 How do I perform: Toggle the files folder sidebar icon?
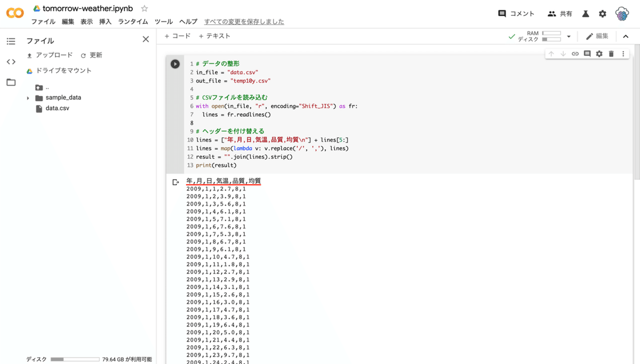11,82
